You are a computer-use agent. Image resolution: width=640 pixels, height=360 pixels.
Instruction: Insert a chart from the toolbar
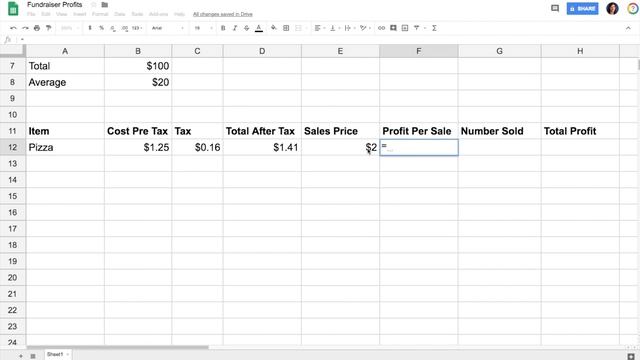[x=405, y=28]
